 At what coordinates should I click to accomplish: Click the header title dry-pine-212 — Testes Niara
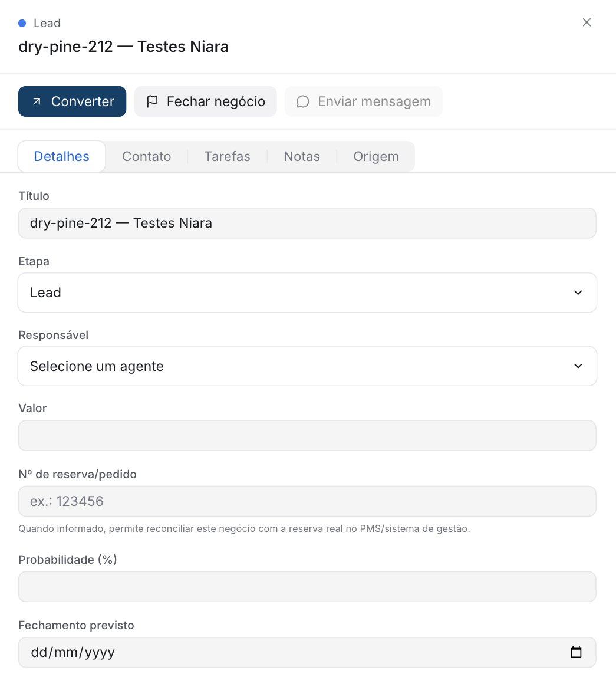(x=123, y=47)
